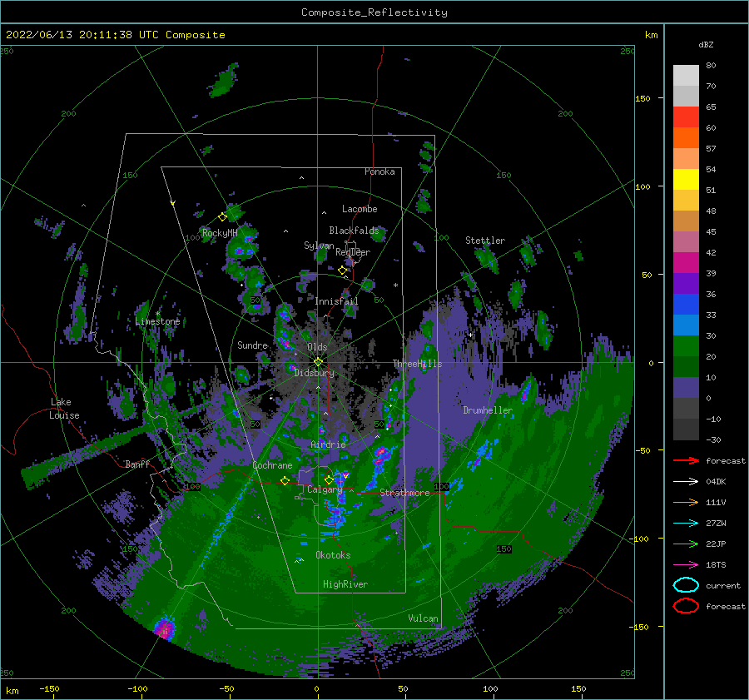Click the Calgary label
The width and height of the screenshot is (749, 700).
pyautogui.click(x=325, y=489)
